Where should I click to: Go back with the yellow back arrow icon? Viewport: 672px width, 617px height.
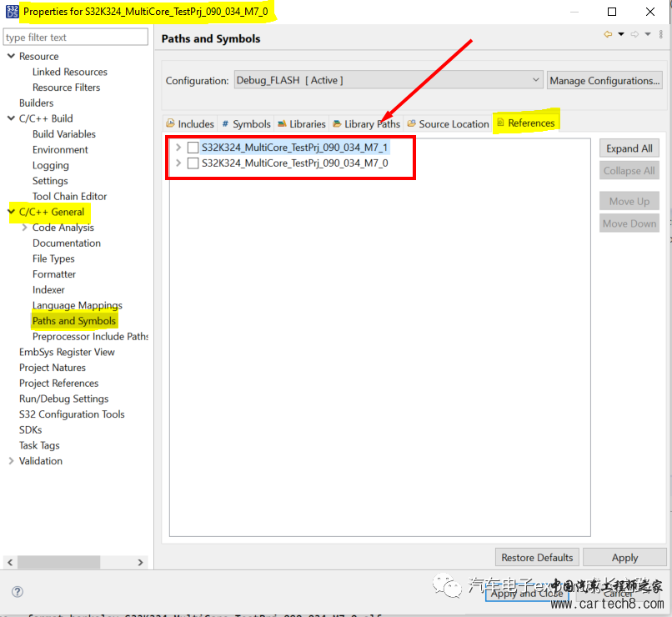pos(608,34)
